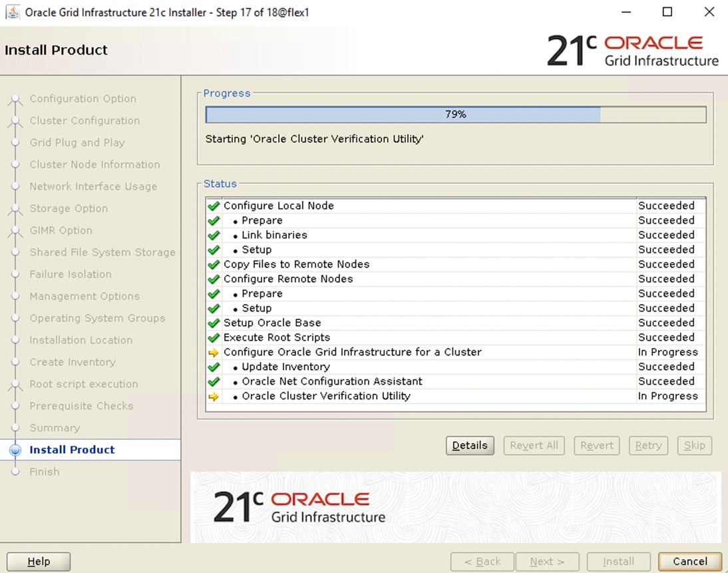
Task: Click the Install button
Action: [618, 562]
